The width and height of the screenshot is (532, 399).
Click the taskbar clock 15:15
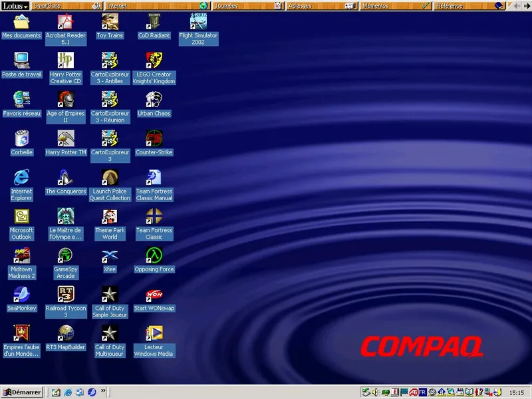517,393
